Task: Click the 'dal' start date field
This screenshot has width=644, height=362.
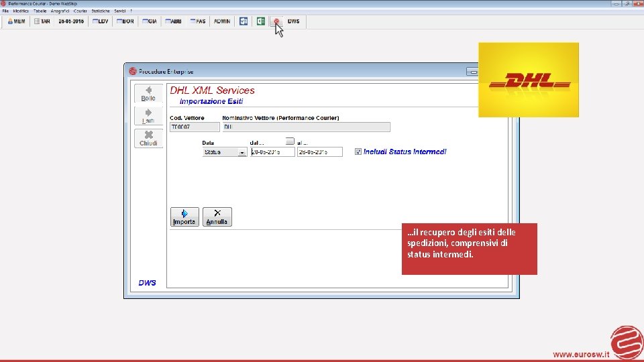Action: (x=272, y=152)
